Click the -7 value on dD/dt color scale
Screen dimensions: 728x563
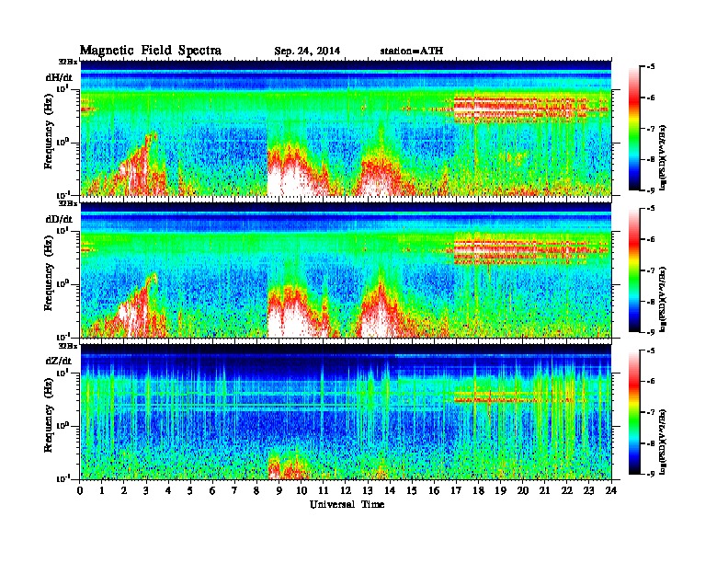(x=651, y=270)
